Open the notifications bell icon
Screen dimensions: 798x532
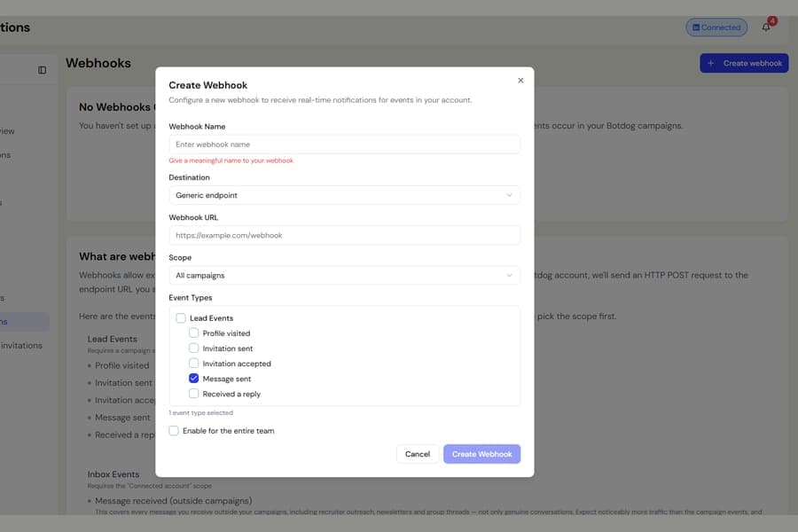(x=766, y=27)
